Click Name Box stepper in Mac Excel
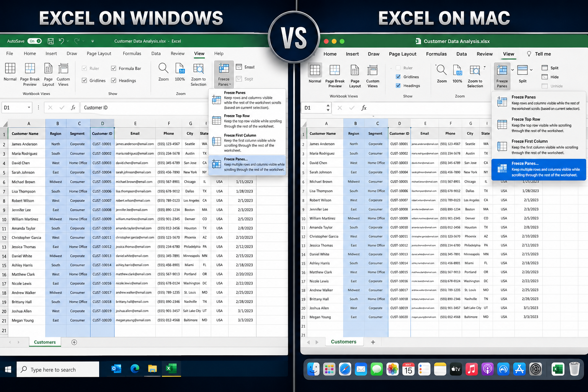The image size is (588, 392). [328, 108]
